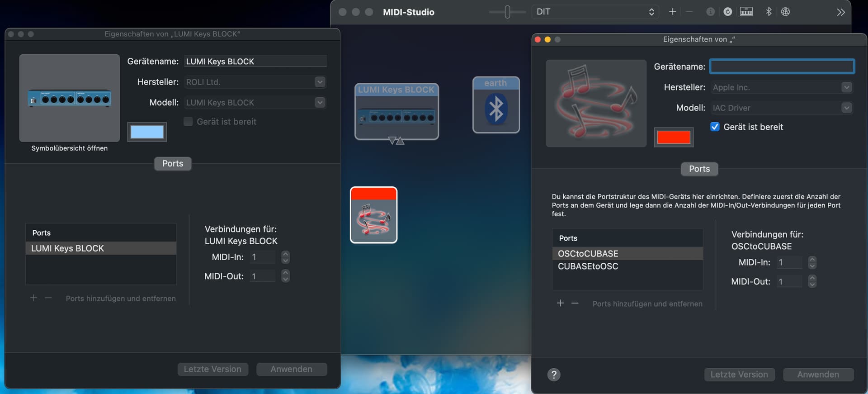
Task: Click the icon size slider in MIDI-Studio toolbar
Action: tap(507, 12)
